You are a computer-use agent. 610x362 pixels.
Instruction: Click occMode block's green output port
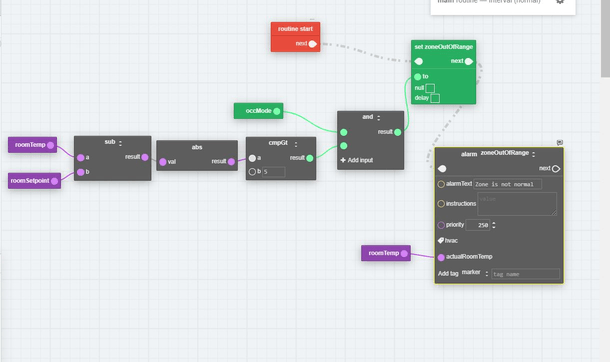click(x=277, y=111)
